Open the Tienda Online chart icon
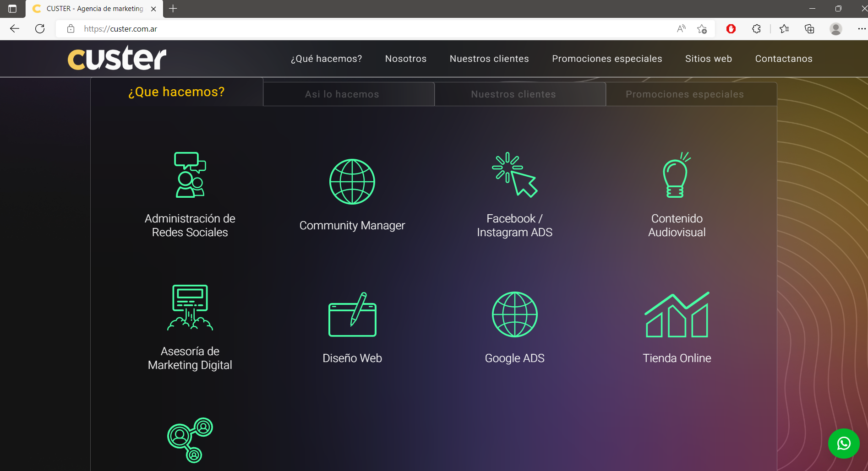Viewport: 868px width, 471px height. click(677, 314)
